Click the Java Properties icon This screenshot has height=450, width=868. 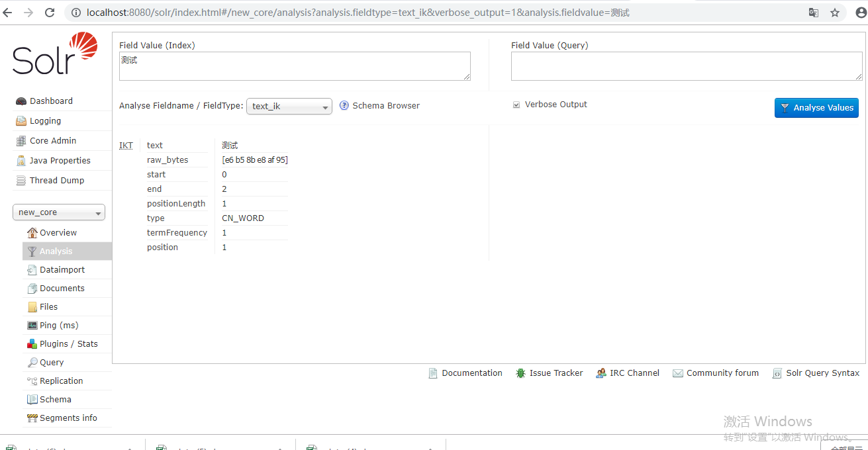(21, 161)
